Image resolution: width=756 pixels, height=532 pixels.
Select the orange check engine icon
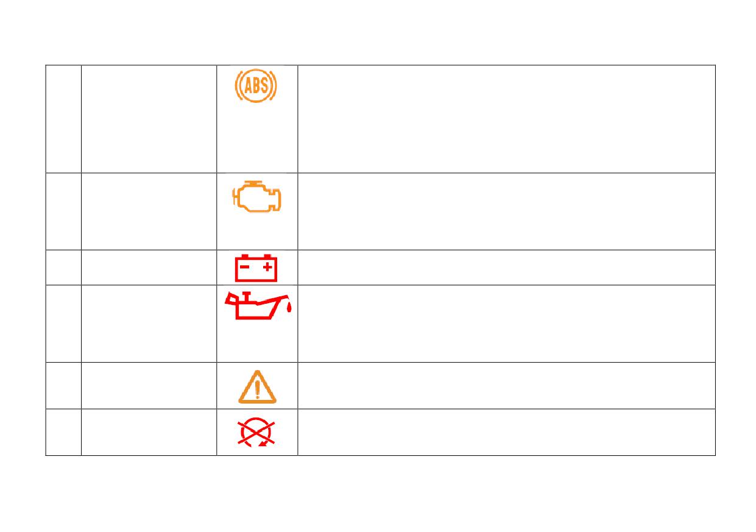click(x=256, y=197)
